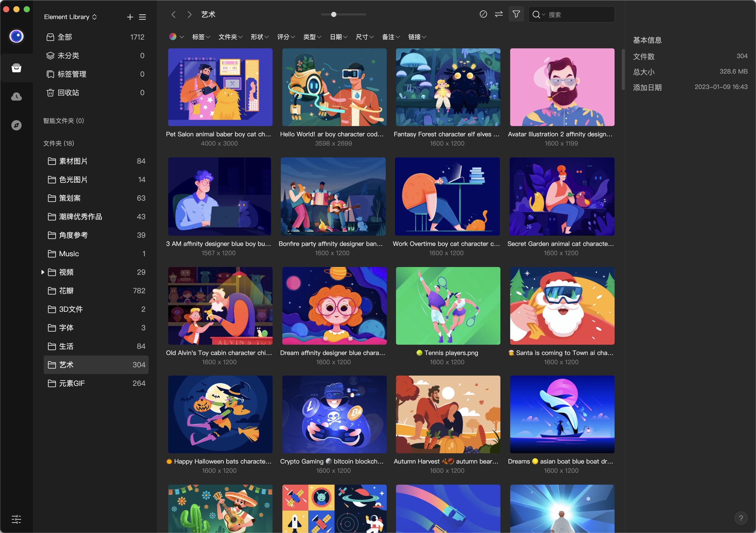Click the folder icon of Music
Image resolution: width=756 pixels, height=533 pixels.
[52, 254]
